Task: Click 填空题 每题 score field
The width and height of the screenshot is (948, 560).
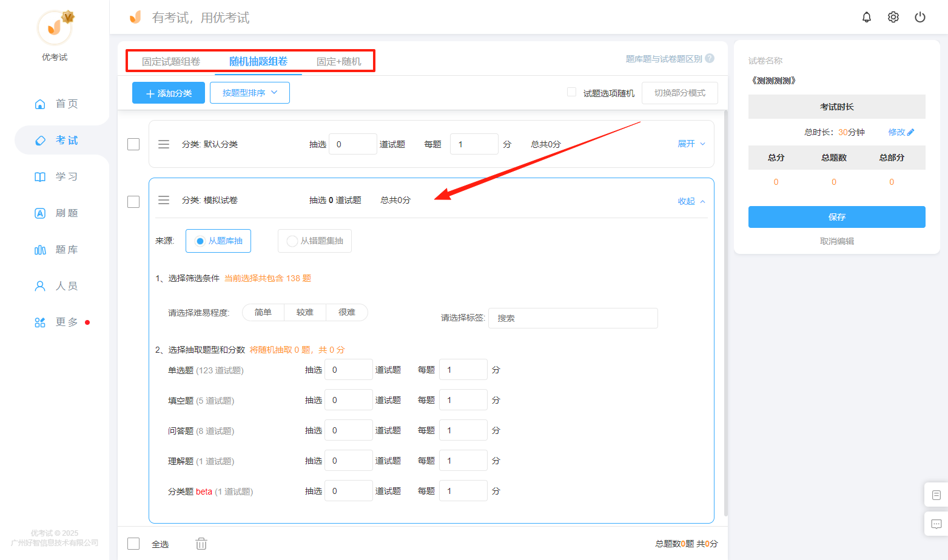Action: coord(463,400)
